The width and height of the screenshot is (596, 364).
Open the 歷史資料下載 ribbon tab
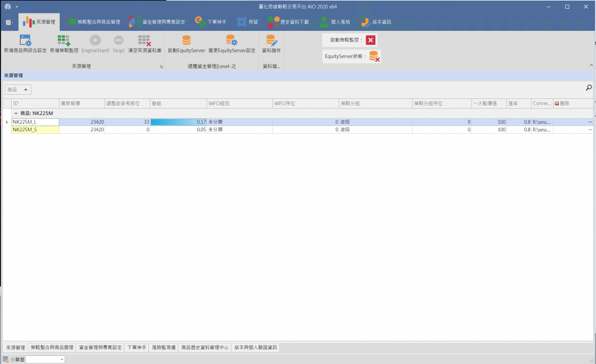[289, 22]
